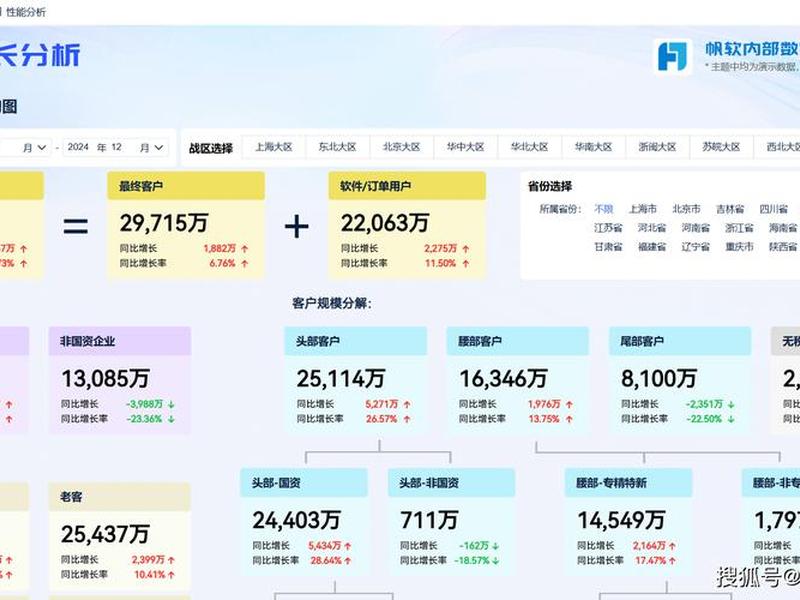This screenshot has height=600, width=800.
Task: Choose the 江苏省 province filter
Action: [x=608, y=228]
